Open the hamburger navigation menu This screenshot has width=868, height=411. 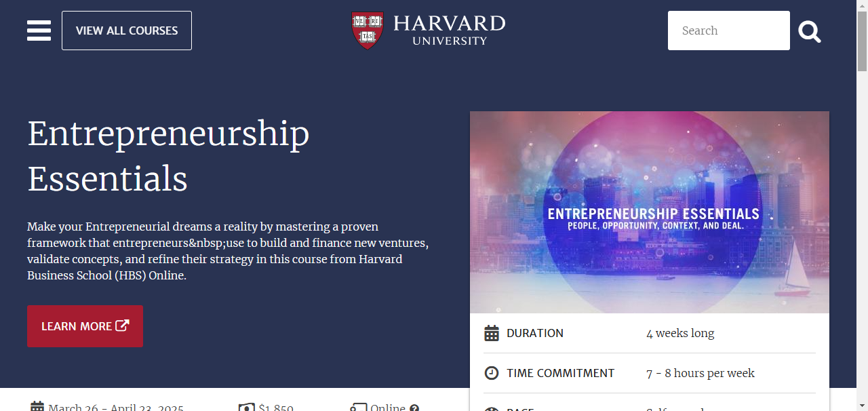(39, 31)
